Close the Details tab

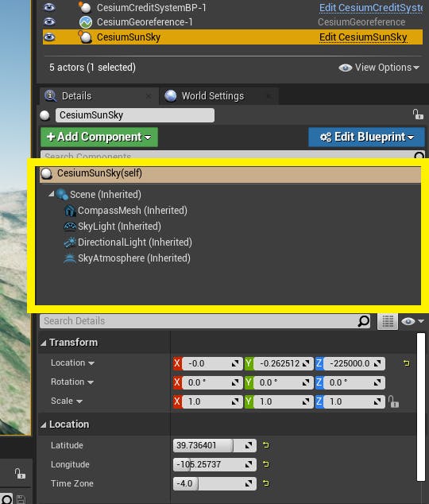click(x=149, y=95)
